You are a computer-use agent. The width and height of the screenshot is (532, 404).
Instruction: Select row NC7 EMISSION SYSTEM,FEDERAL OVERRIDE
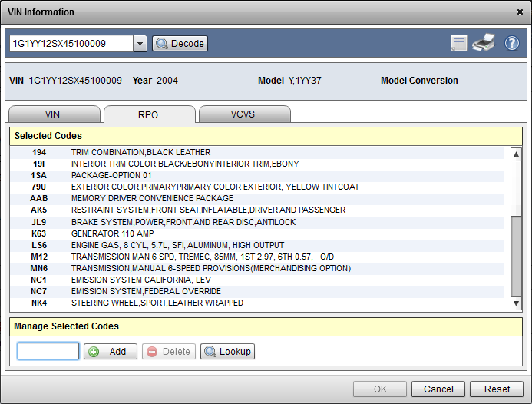[x=257, y=292]
